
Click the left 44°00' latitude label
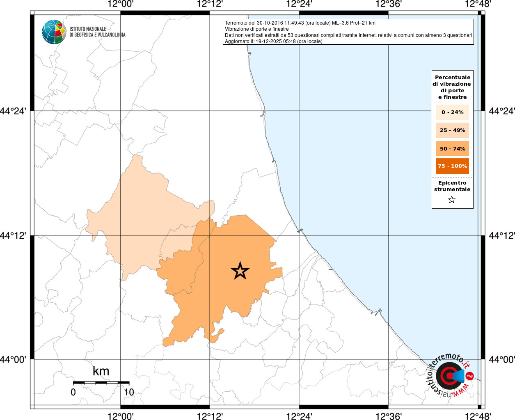(x=13, y=360)
